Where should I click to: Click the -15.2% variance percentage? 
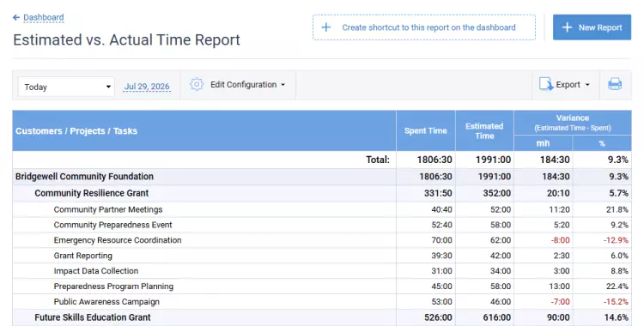[616, 302]
